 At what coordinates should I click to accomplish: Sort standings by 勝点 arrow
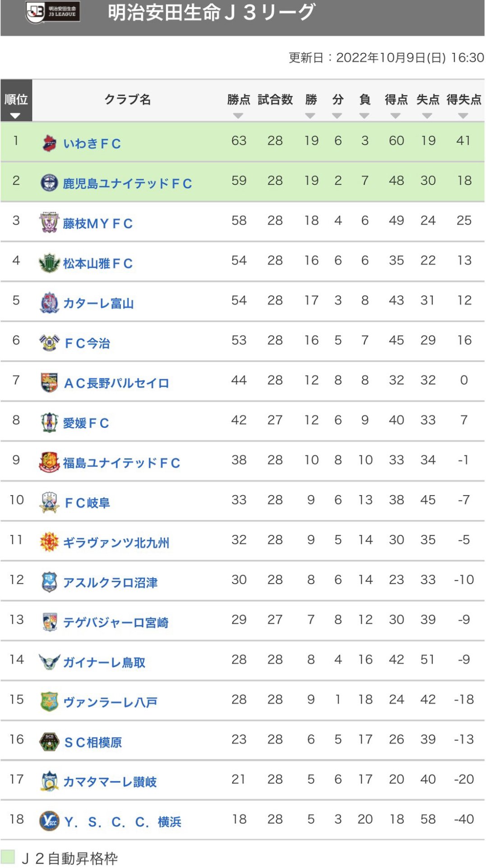(x=238, y=116)
